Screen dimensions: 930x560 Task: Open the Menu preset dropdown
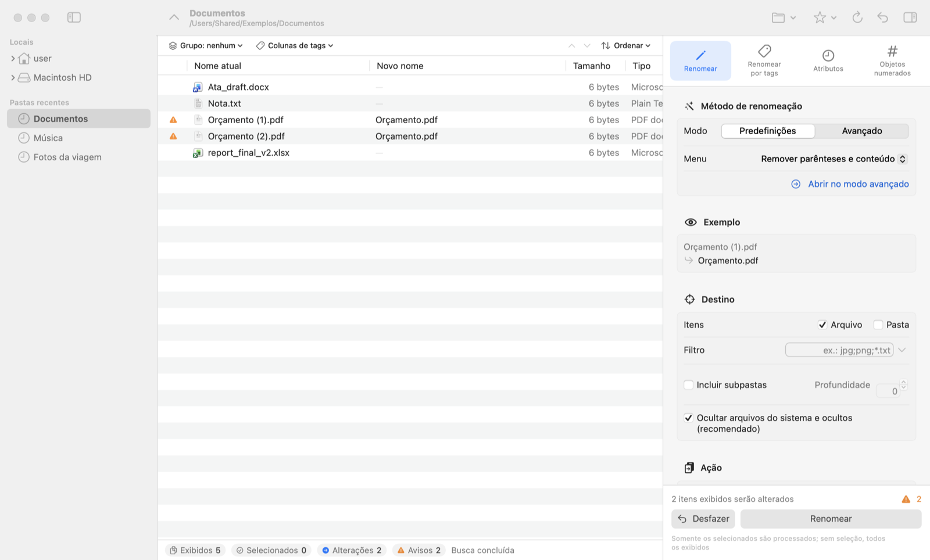(x=834, y=159)
